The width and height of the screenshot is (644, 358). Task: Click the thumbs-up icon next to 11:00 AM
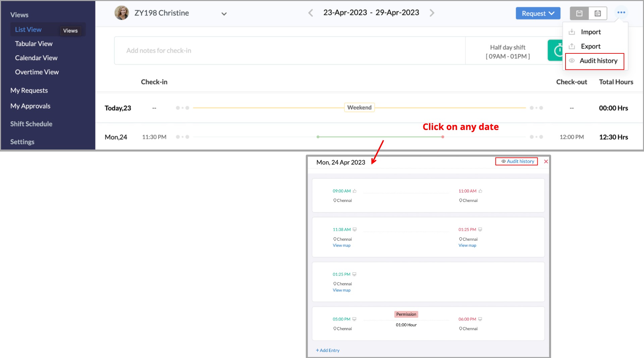(x=480, y=191)
